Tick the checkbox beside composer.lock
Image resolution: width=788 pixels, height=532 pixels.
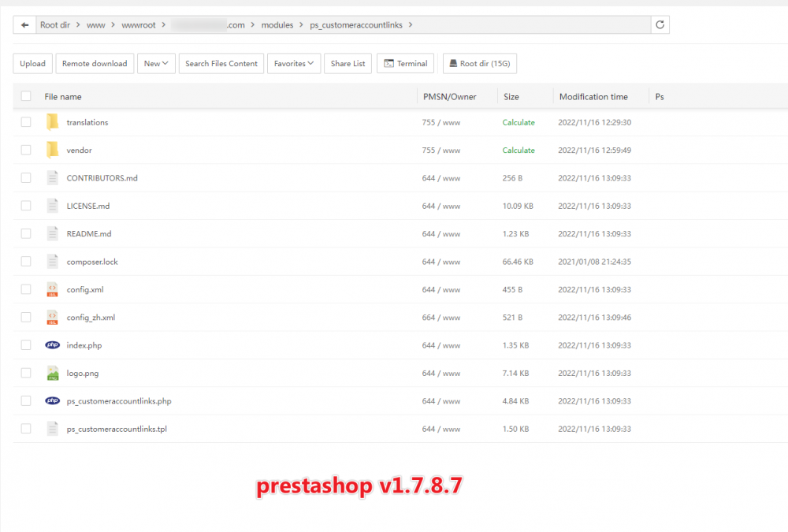[x=25, y=261]
